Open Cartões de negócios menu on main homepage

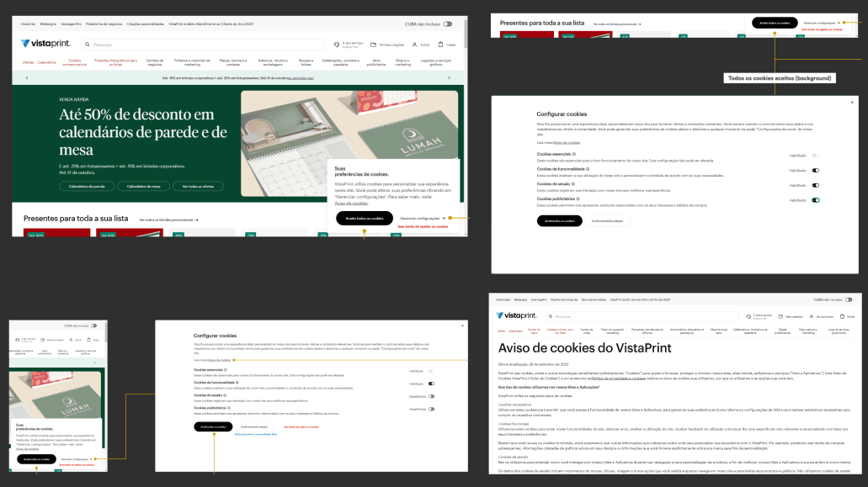pyautogui.click(x=154, y=62)
